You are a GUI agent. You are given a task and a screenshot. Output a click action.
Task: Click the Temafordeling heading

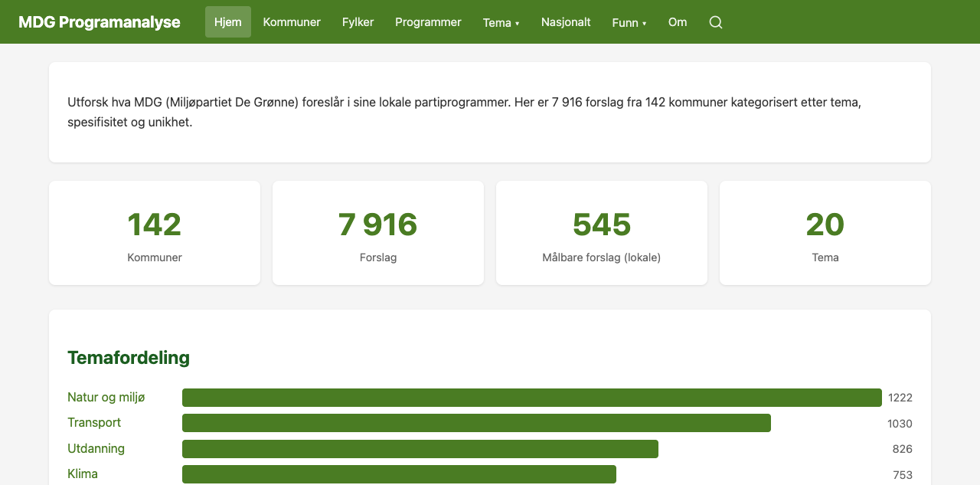[x=129, y=358]
